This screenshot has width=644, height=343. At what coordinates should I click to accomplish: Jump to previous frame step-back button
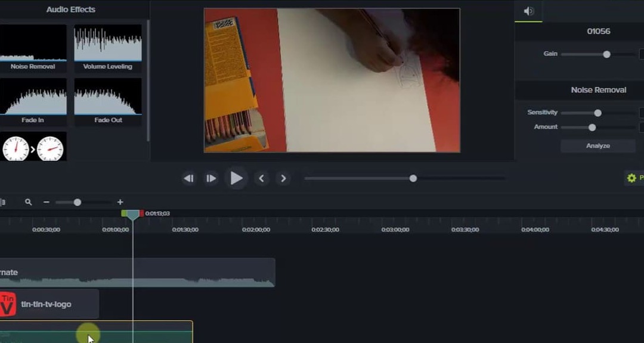(188, 179)
